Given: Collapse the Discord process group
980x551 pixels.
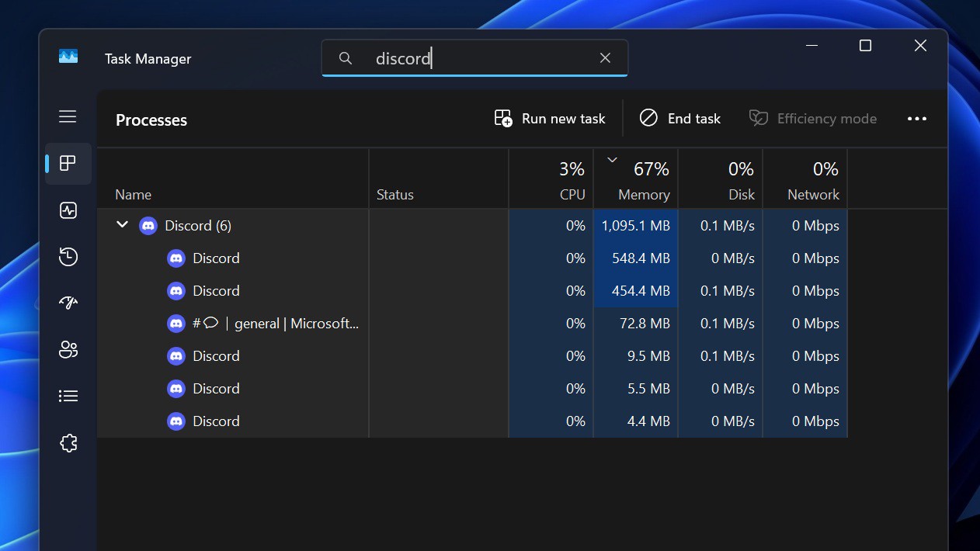Looking at the screenshot, I should 122,225.
